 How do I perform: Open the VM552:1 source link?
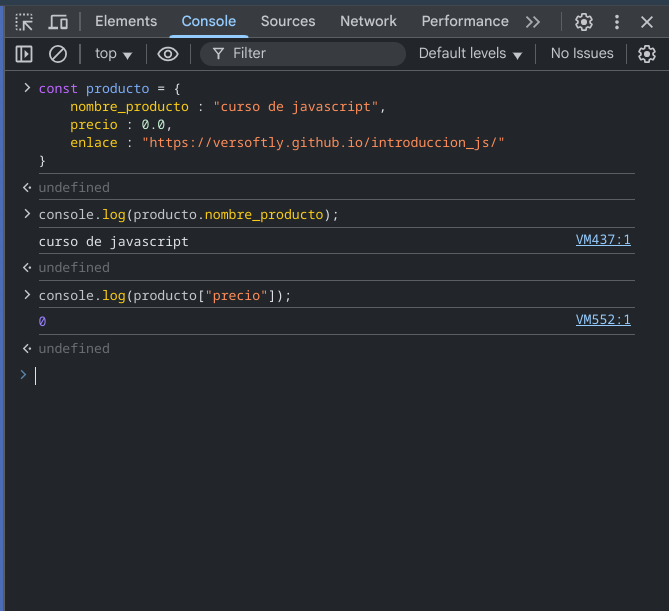tap(603, 320)
